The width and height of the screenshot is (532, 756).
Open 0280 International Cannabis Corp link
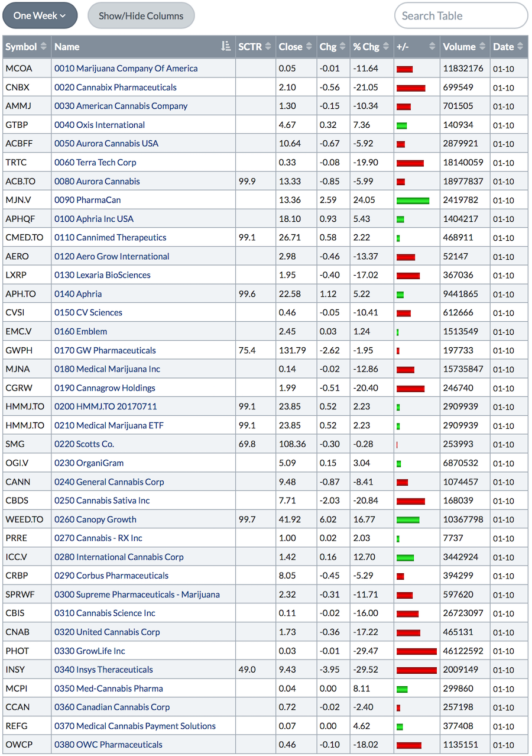(119, 557)
